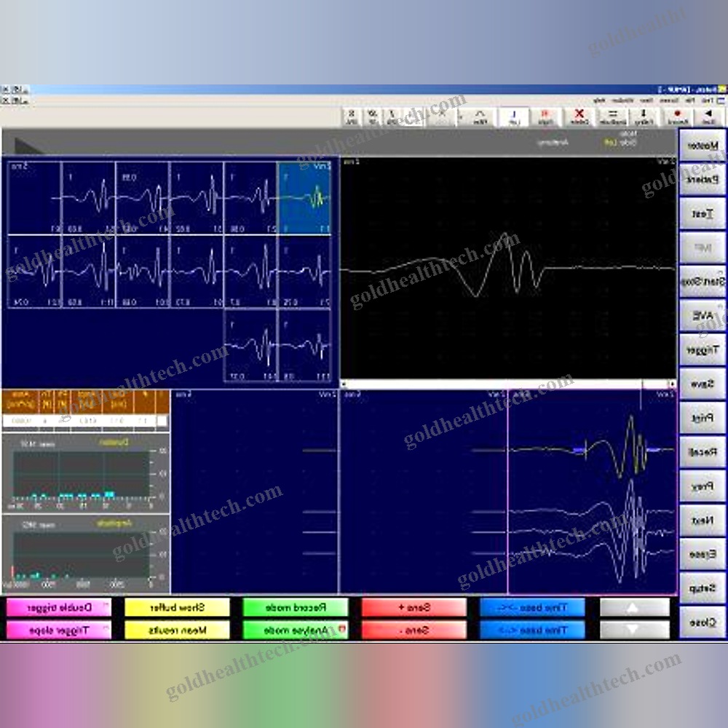Click the blue Time base <-> button
The height and width of the screenshot is (728, 728).
coord(532,630)
